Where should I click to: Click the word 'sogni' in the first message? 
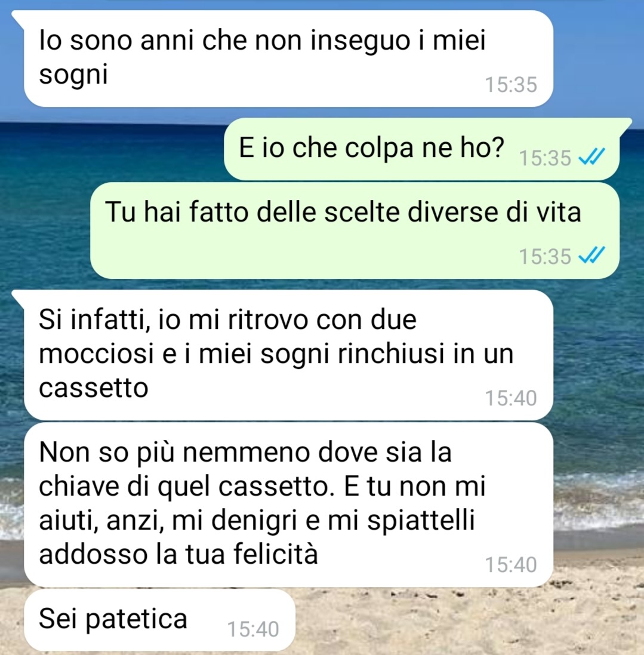tap(73, 76)
